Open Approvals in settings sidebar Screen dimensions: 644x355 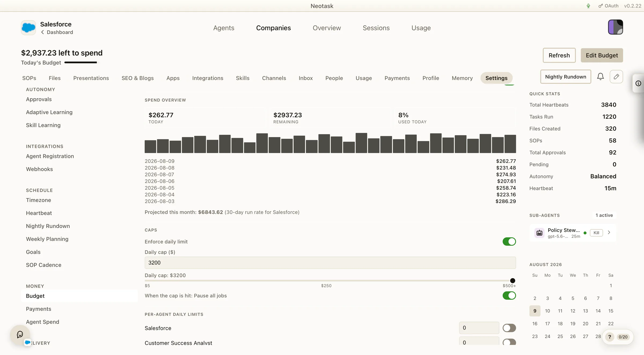(x=39, y=99)
